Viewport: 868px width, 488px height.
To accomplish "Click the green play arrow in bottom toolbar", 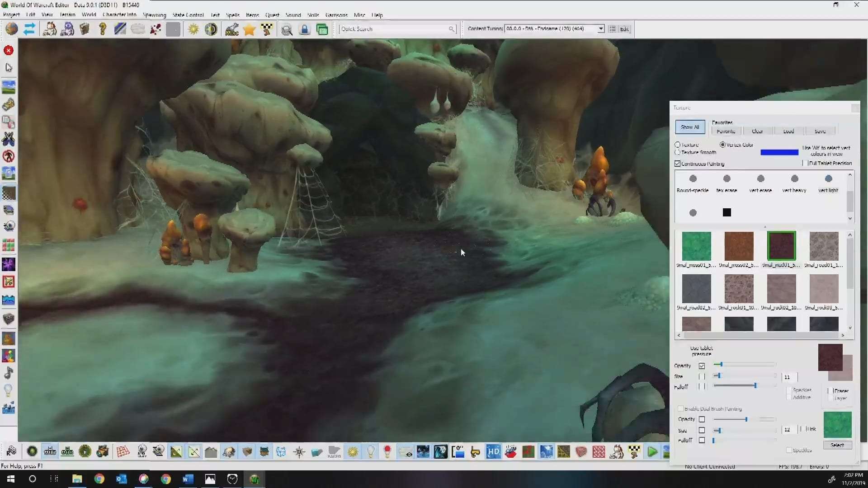I will pos(652,451).
